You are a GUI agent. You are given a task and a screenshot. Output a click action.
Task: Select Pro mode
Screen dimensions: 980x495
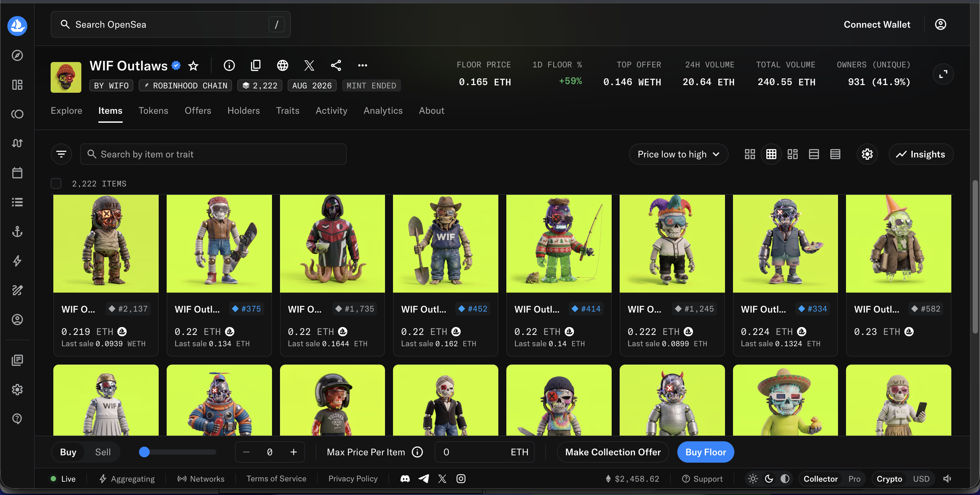tap(854, 479)
